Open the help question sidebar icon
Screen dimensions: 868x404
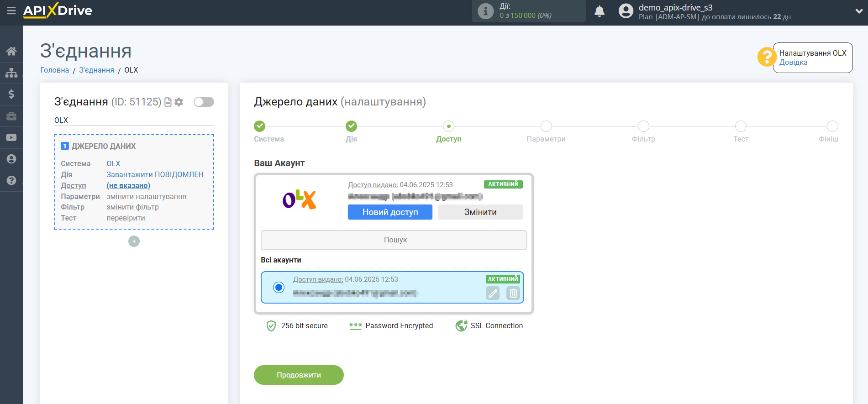click(11, 180)
